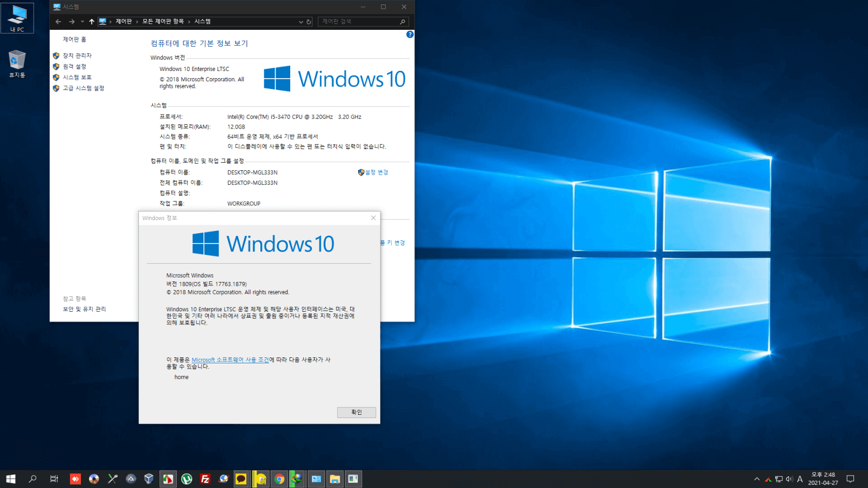Screen dimensions: 868x488
Task: Open 원격 설정 in System sidebar
Action: (x=74, y=66)
